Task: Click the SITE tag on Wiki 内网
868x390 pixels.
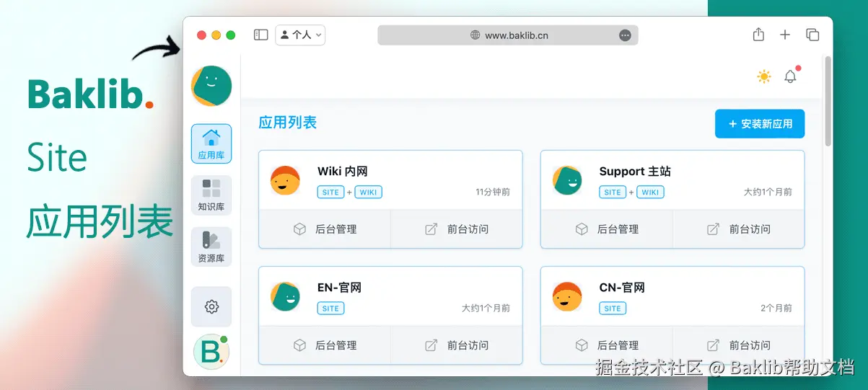Action: (330, 192)
